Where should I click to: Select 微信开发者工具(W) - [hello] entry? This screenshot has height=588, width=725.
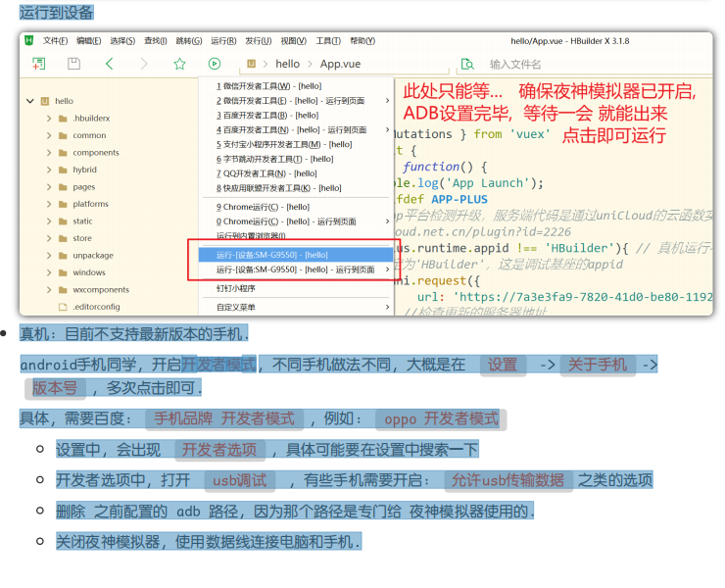[x=296, y=86]
